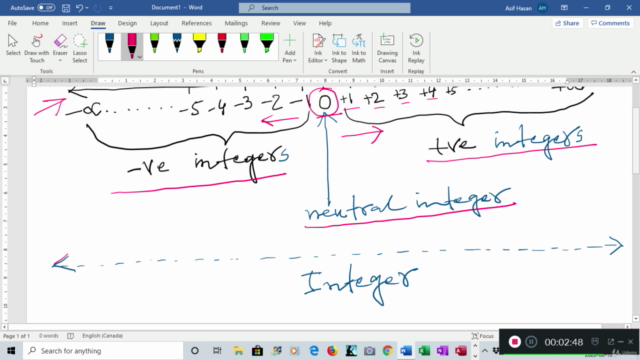Click the greyed-out Redo icon
Screen dimensions: 640x360
[97, 8]
